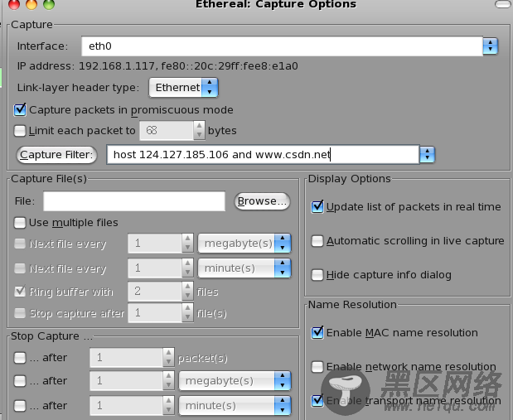Enable Automatic scrolling in live capture

[317, 241]
